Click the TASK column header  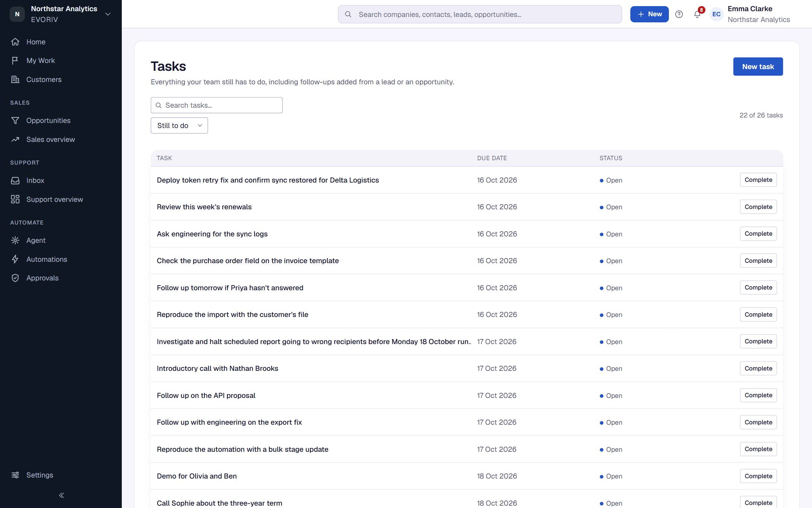[x=164, y=158]
